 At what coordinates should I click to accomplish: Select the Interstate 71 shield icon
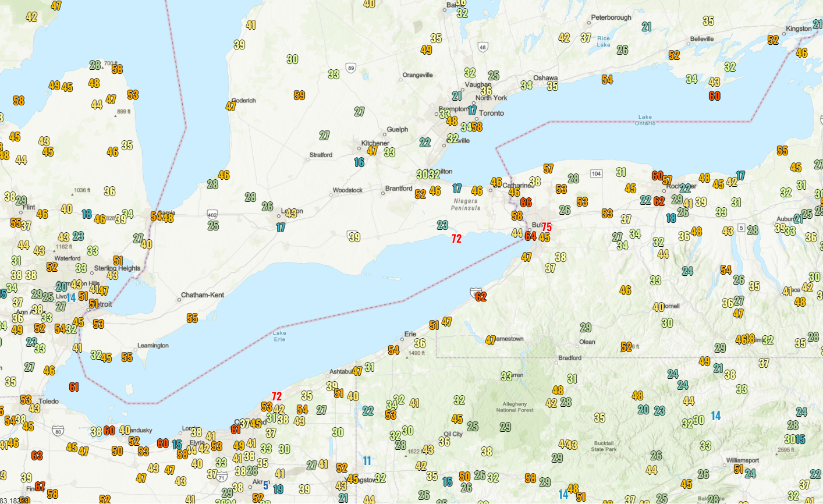tap(221, 477)
